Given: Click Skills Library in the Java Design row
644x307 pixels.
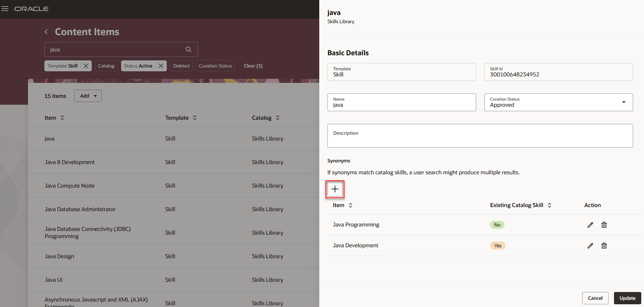Looking at the screenshot, I should click(x=267, y=256).
